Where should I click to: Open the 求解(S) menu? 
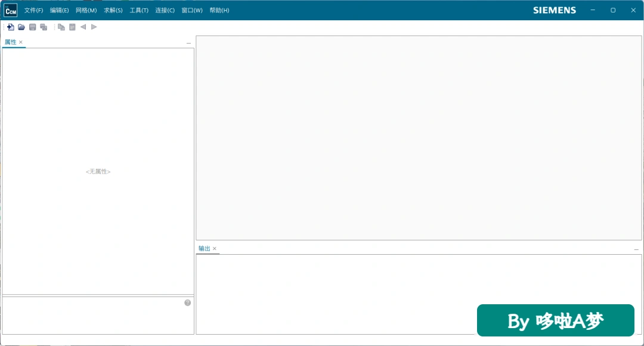click(113, 10)
